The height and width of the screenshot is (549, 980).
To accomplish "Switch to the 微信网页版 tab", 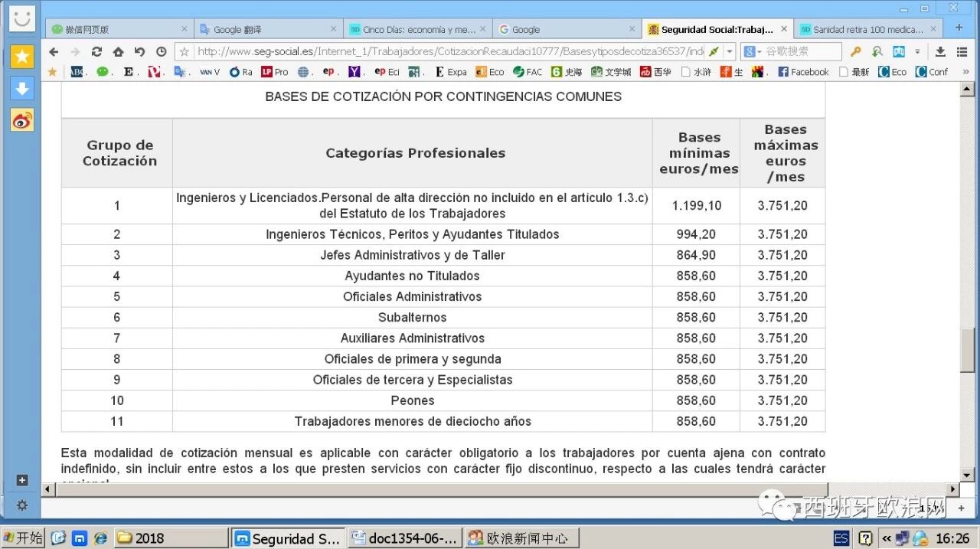I will click(x=119, y=29).
